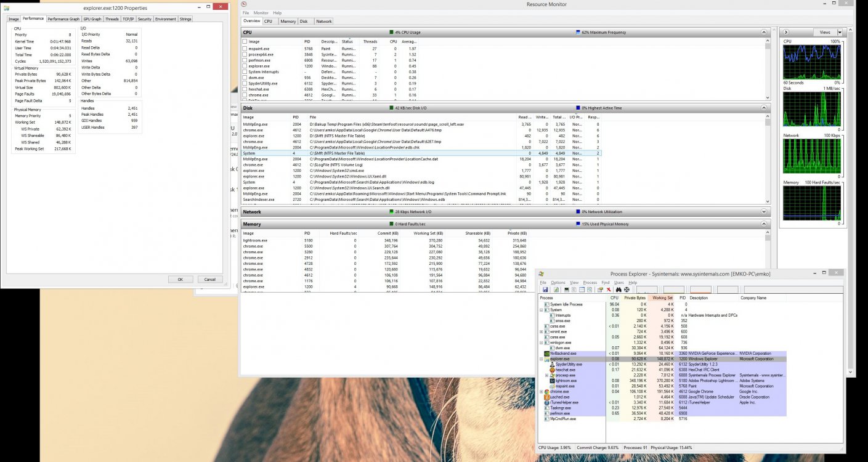This screenshot has height=462, width=868.
Task: Click the CPU usage mini graph in Process Explorer toolbar
Action: click(647, 290)
